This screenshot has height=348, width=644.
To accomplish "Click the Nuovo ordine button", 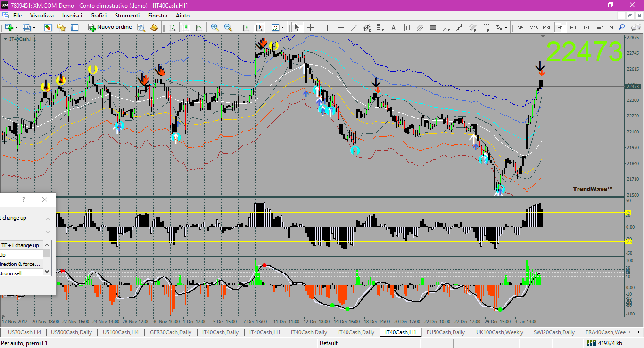I will pos(110,27).
